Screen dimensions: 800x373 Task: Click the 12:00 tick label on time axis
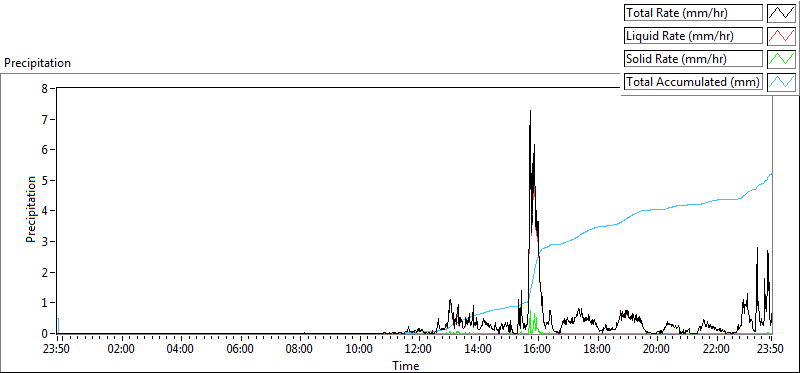point(419,350)
